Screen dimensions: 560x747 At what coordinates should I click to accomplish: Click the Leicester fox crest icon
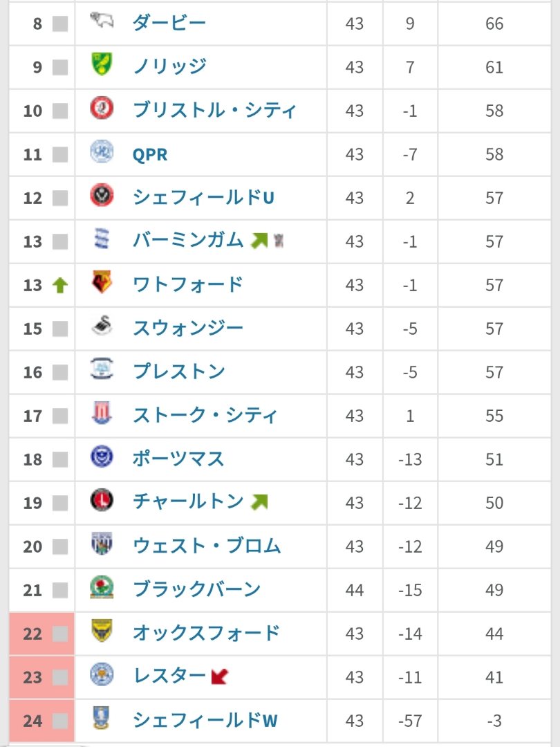click(102, 675)
